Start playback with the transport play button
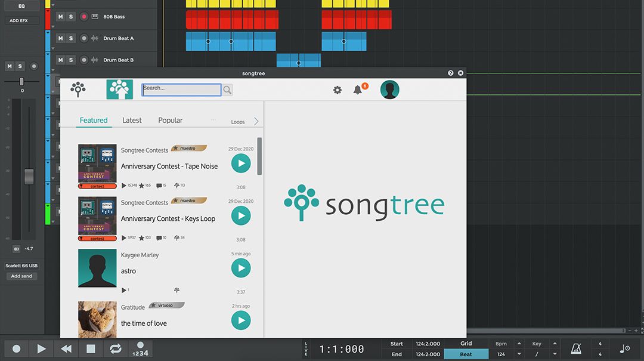 [42, 349]
